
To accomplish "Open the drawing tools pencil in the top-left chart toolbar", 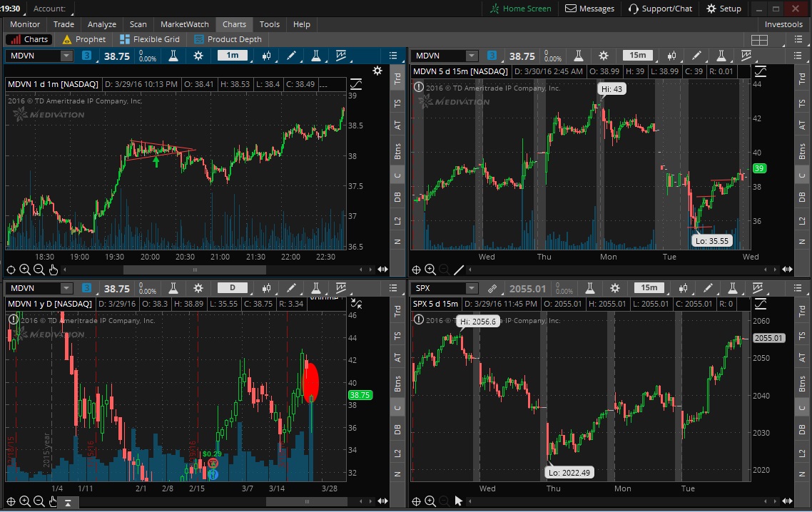I will pos(292,56).
